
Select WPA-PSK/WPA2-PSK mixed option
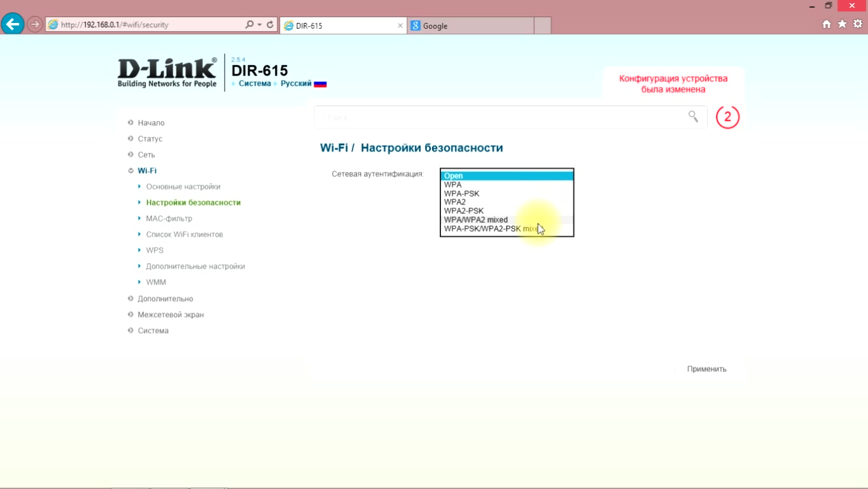(x=507, y=229)
